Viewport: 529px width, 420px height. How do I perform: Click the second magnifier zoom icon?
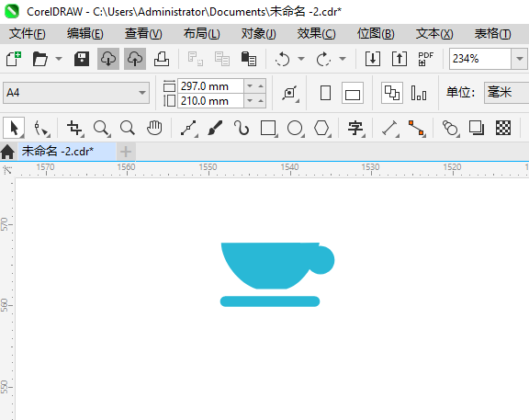point(128,128)
